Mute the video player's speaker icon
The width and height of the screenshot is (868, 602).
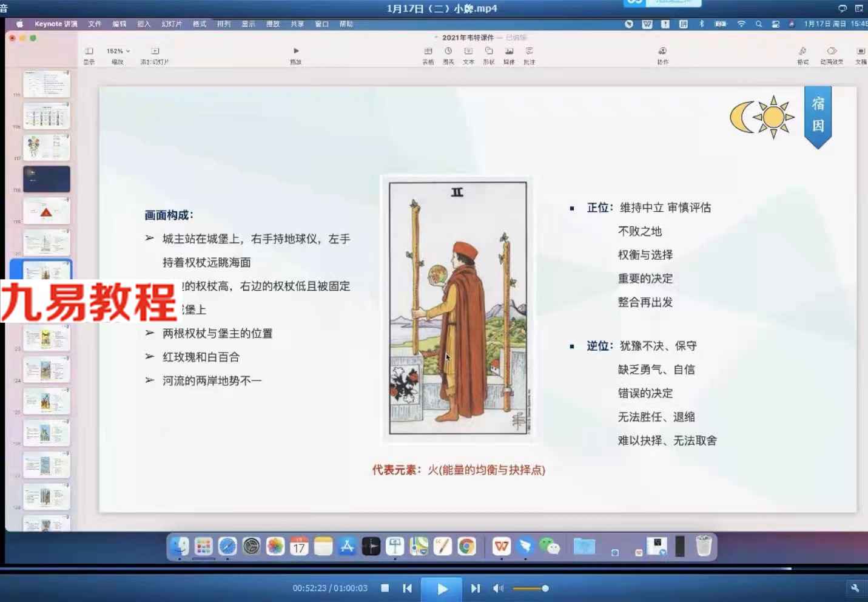[x=497, y=588]
